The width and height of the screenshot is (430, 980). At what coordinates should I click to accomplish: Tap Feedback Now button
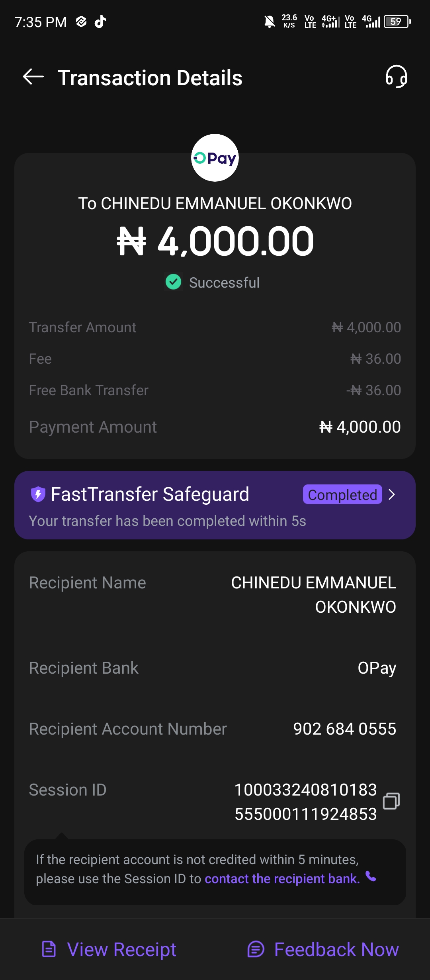coord(336,949)
